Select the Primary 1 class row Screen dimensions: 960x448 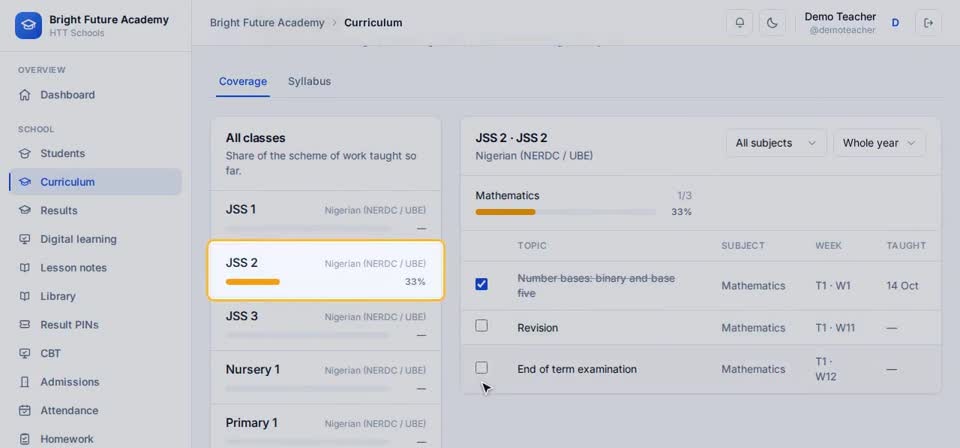coord(326,428)
